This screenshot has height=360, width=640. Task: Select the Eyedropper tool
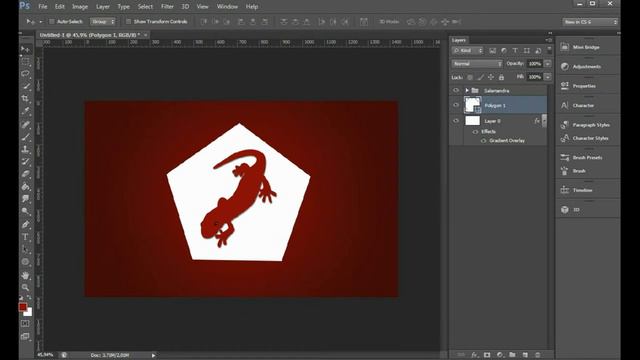[x=25, y=111]
